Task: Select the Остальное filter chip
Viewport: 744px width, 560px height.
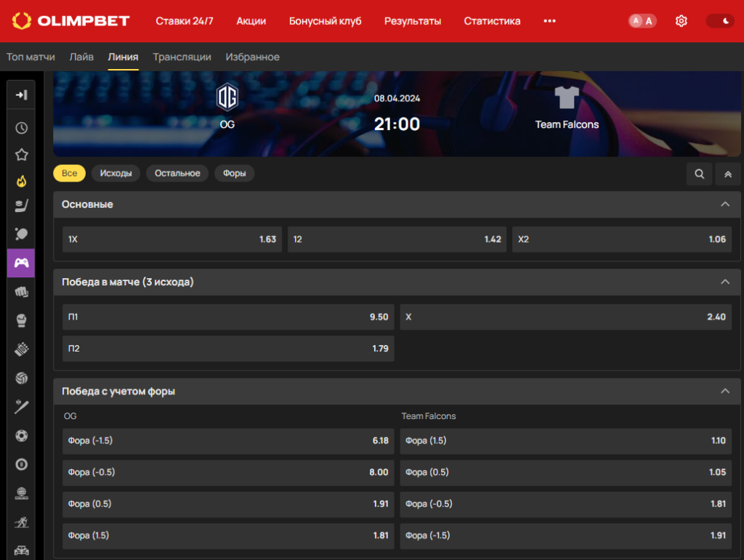Action: tap(177, 174)
